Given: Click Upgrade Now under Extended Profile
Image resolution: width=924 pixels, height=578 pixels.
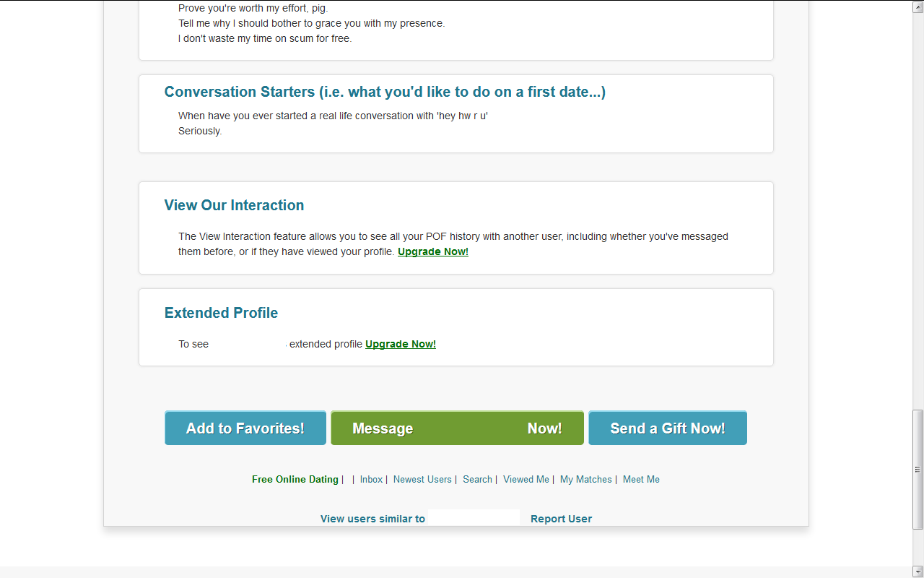Looking at the screenshot, I should point(401,344).
